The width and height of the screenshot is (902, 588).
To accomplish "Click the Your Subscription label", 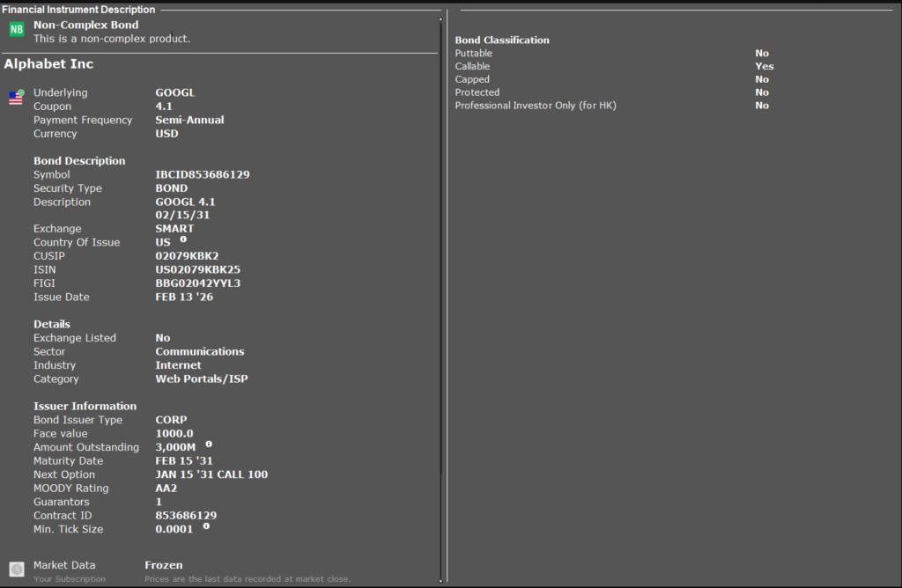I will (69, 579).
